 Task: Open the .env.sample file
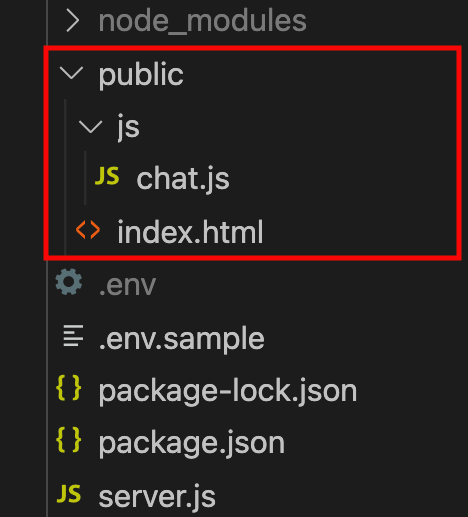coord(182,338)
